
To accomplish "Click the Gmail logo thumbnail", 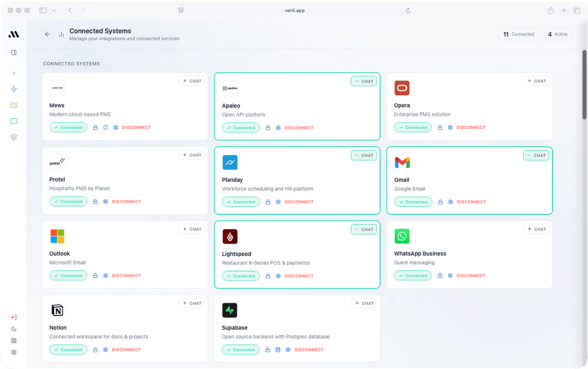I will coord(402,162).
